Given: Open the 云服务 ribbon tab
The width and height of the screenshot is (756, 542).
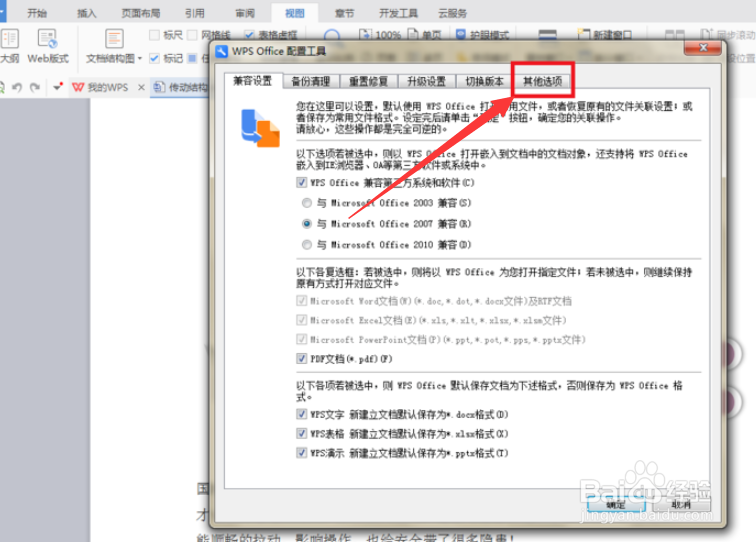Looking at the screenshot, I should point(452,13).
